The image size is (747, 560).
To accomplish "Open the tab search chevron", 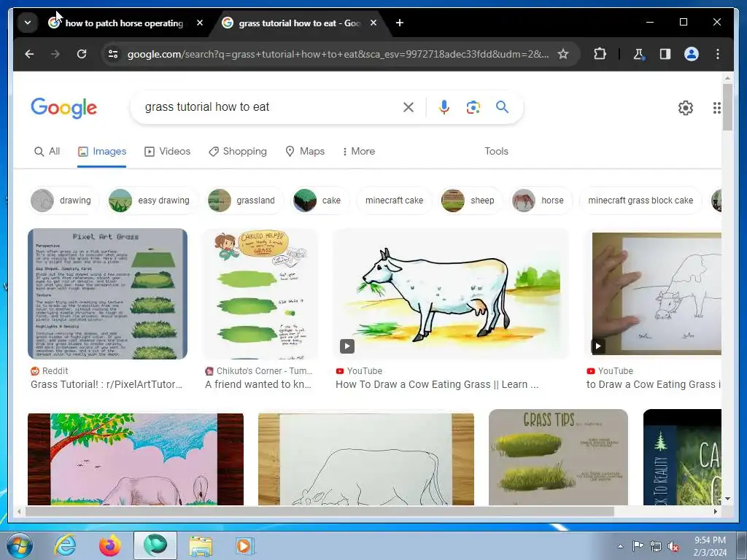I will pyautogui.click(x=28, y=23).
